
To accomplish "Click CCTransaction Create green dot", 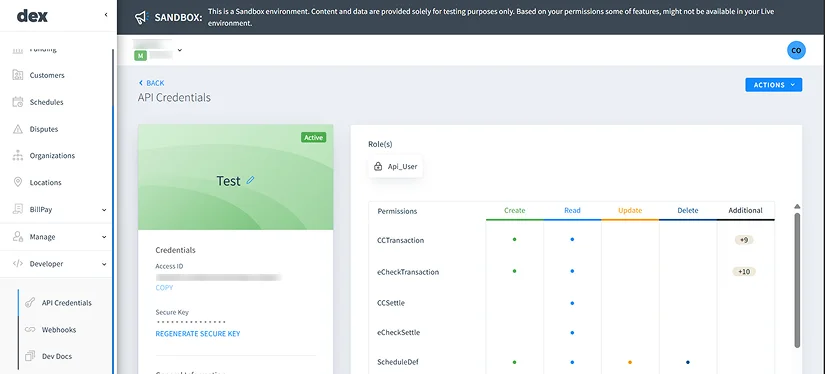I will 515,239.
